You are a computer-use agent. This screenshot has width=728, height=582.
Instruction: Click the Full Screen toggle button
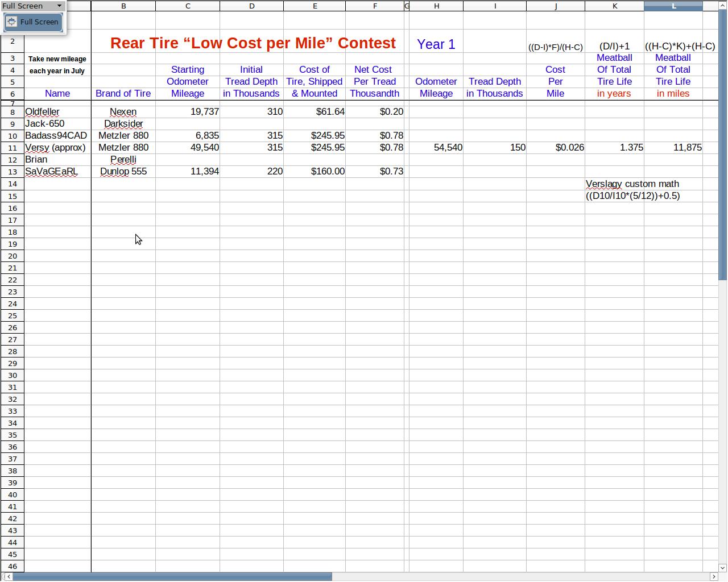click(33, 22)
